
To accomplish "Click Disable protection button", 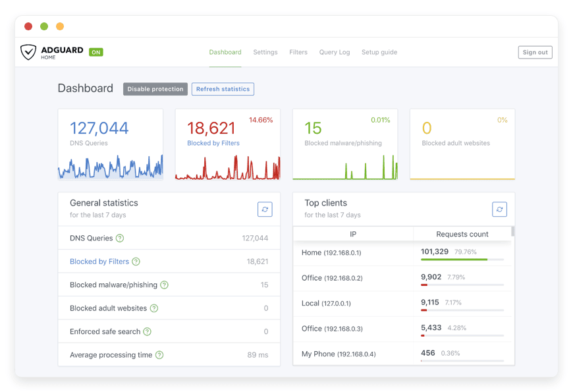I will 155,89.
